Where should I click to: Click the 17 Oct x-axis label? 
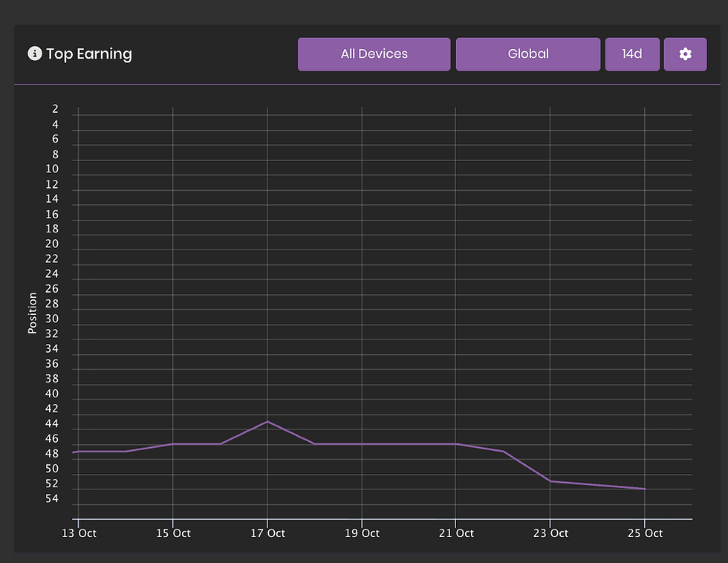coord(267,533)
